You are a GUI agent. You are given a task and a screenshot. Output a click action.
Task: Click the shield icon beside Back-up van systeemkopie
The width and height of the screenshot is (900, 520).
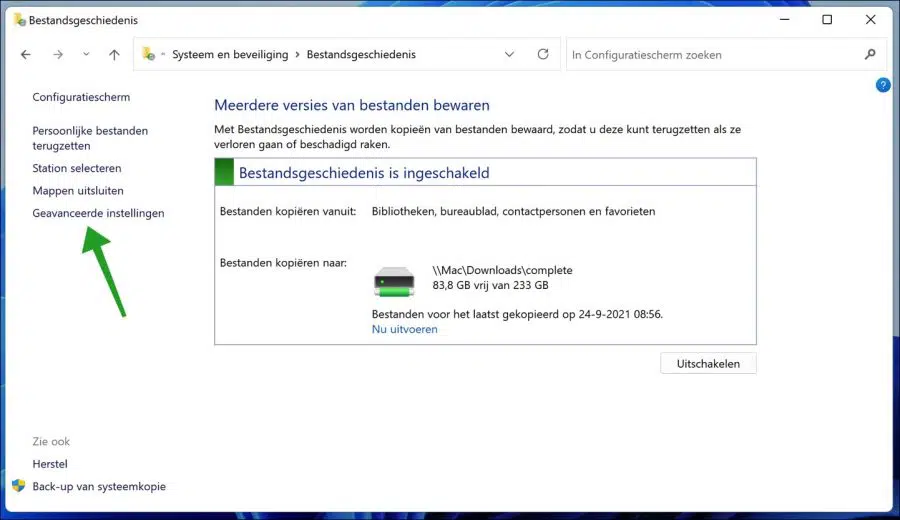(x=18, y=486)
